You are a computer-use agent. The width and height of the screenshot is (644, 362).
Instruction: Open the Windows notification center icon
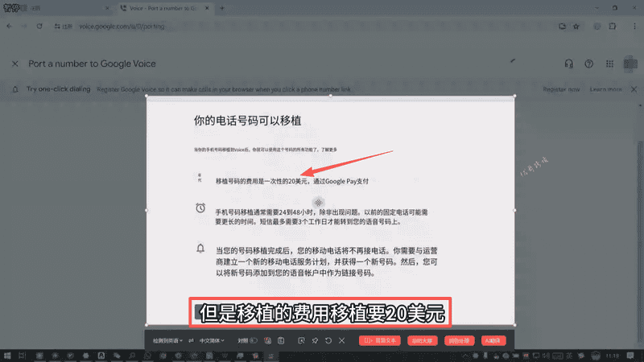coord(630,356)
